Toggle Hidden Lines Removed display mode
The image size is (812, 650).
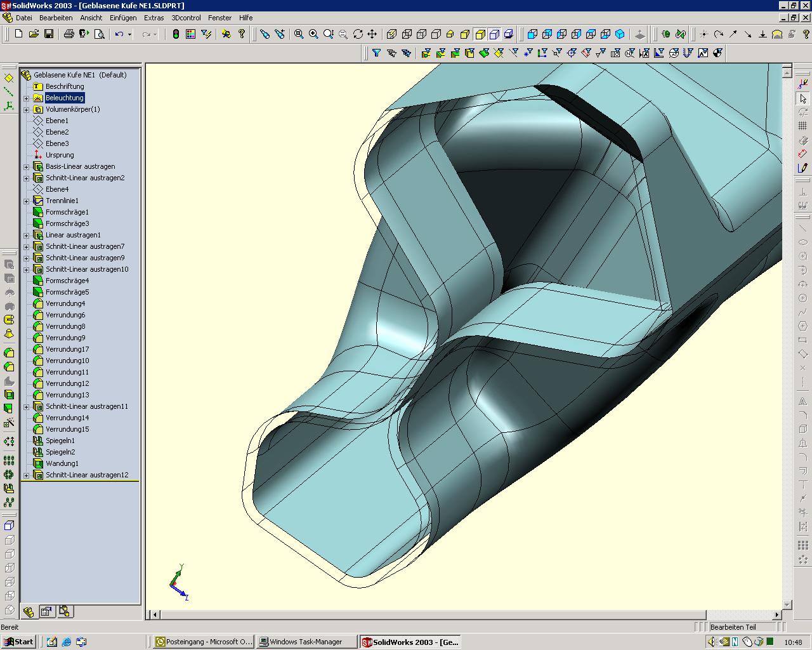[x=436, y=34]
